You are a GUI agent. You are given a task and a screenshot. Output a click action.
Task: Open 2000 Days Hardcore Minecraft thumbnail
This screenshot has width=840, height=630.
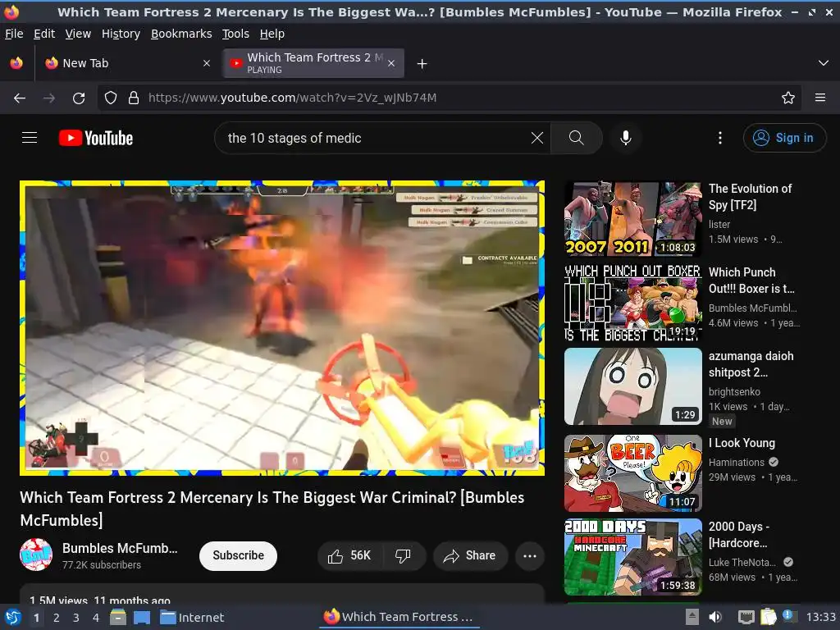pos(632,557)
